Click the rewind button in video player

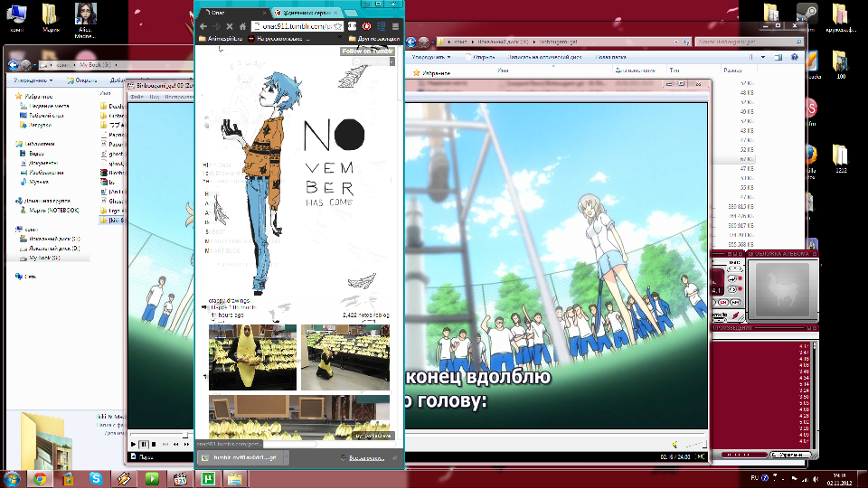tap(176, 444)
